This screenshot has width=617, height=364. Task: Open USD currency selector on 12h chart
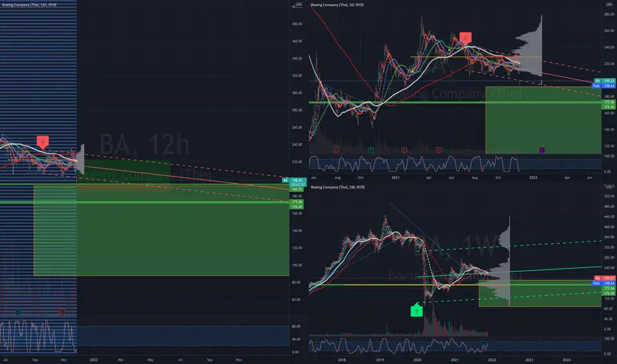[299, 5]
